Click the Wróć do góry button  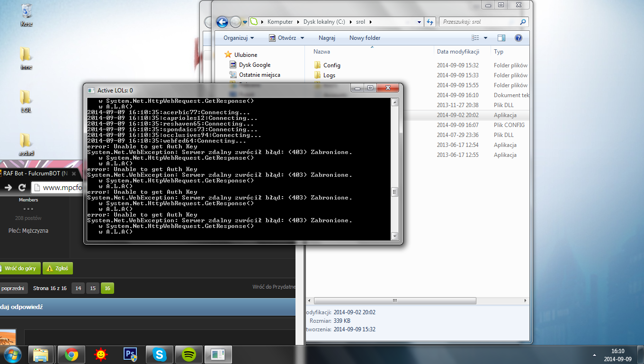[x=19, y=268]
